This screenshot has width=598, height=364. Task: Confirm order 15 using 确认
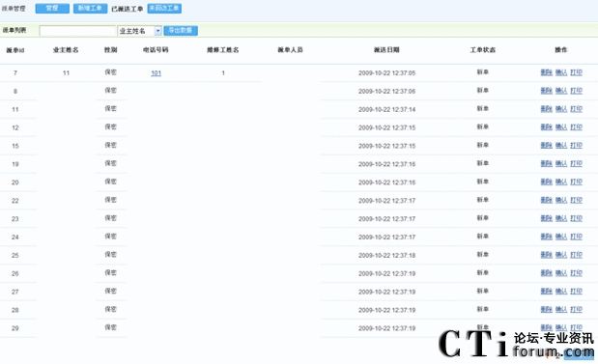point(561,146)
